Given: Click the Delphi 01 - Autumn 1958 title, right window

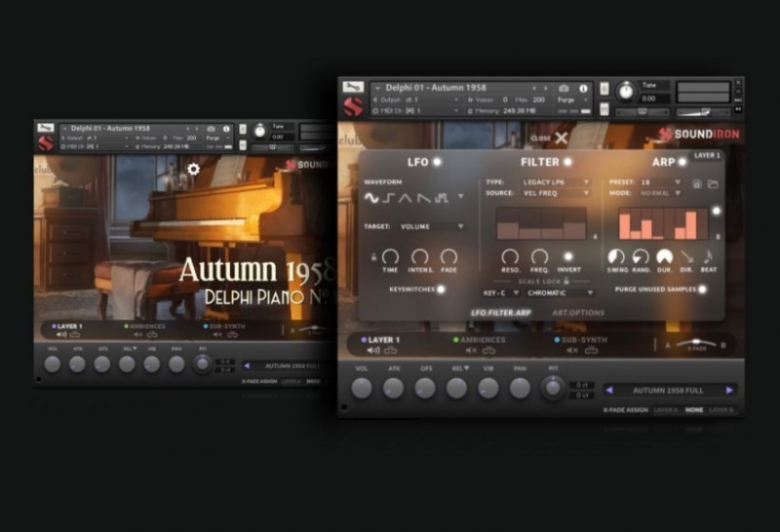Looking at the screenshot, I should click(436, 88).
